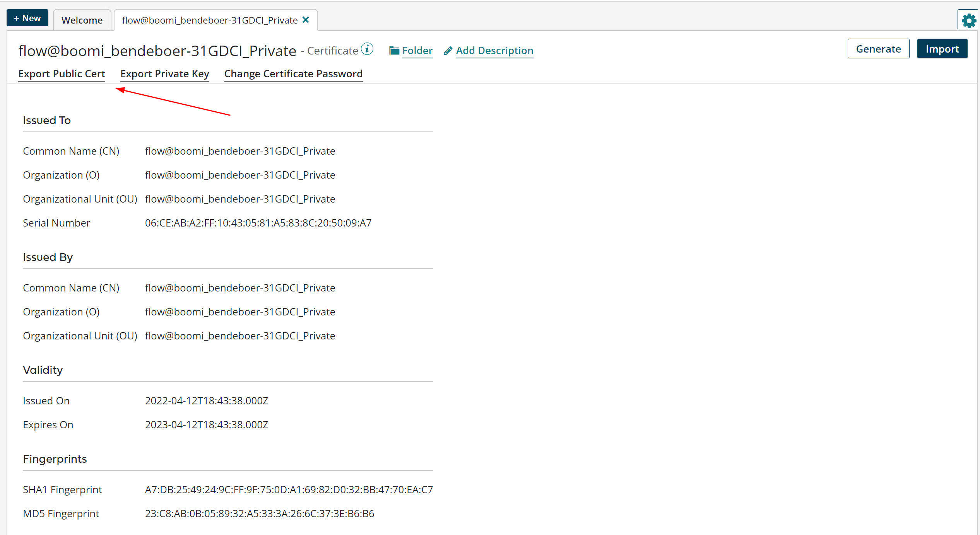The height and width of the screenshot is (535, 980).
Task: Open Export Public Cert
Action: [62, 74]
